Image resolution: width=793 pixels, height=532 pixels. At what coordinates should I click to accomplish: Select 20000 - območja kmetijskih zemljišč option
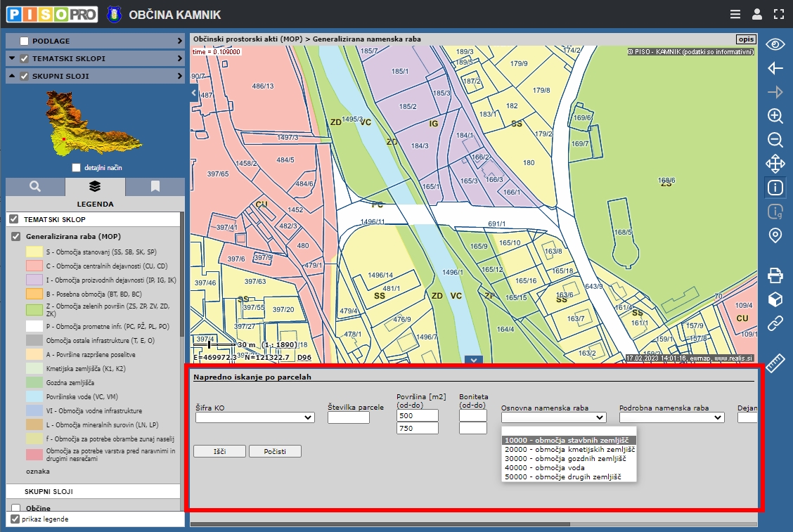[569, 449]
